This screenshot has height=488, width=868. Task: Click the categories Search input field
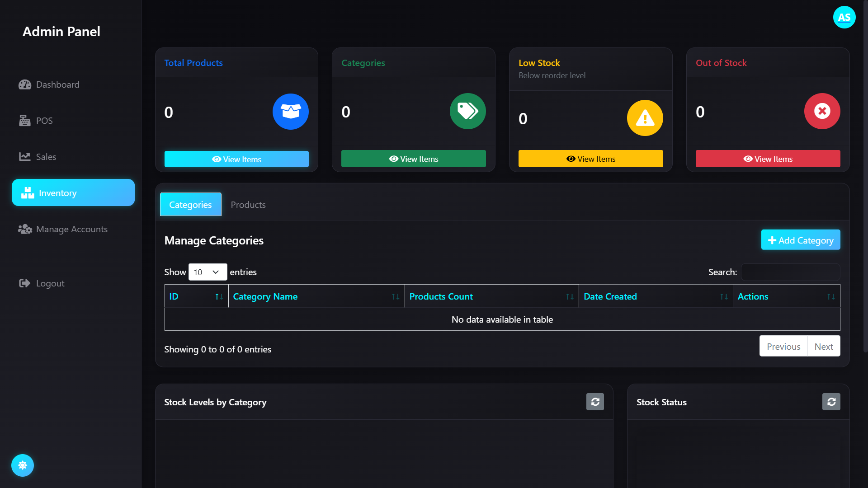(x=790, y=272)
